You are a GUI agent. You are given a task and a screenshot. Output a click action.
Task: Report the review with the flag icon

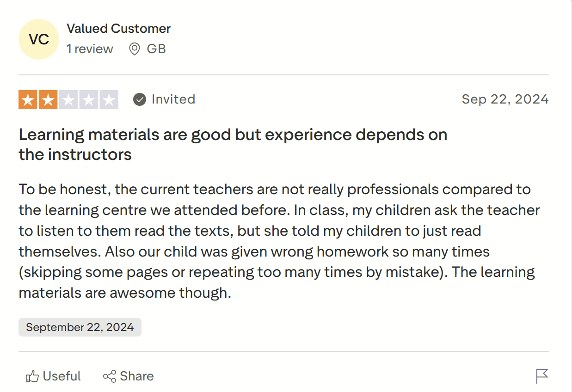pos(542,376)
